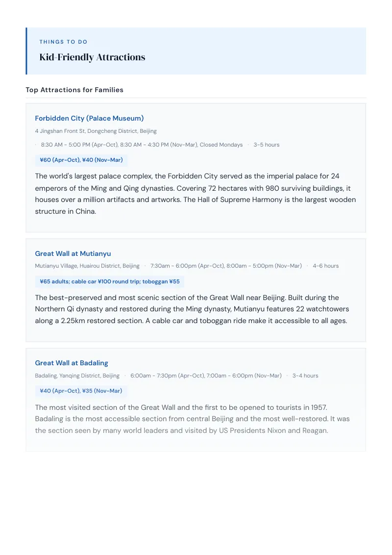Click the world's largest palace complex description
This screenshot has width=392, height=555.
click(196, 194)
